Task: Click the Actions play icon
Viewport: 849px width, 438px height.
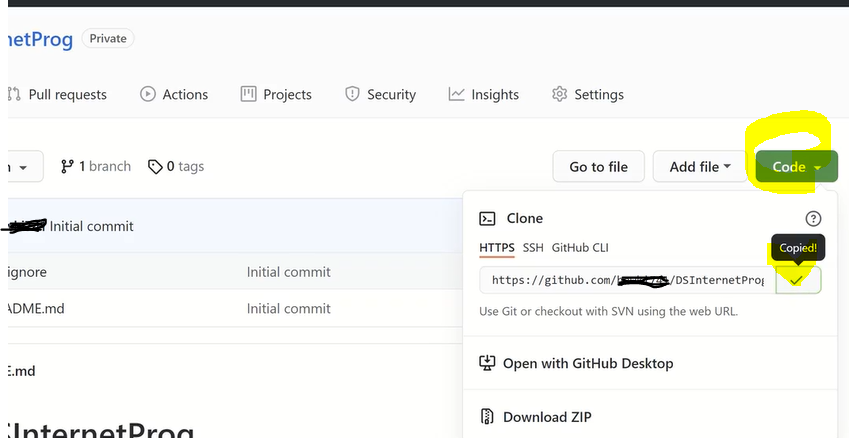Action: pos(148,94)
